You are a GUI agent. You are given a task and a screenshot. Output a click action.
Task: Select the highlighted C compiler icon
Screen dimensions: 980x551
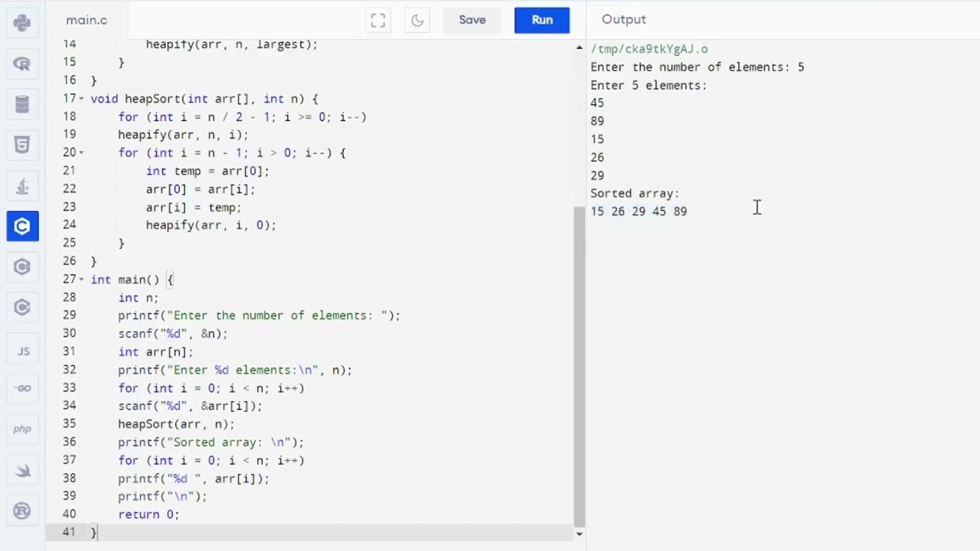tap(22, 227)
